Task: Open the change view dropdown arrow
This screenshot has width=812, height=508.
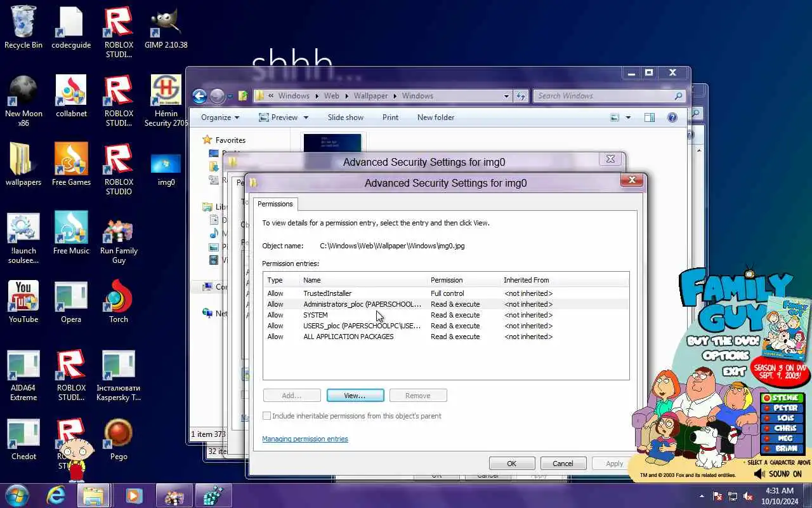Action: [x=628, y=117]
